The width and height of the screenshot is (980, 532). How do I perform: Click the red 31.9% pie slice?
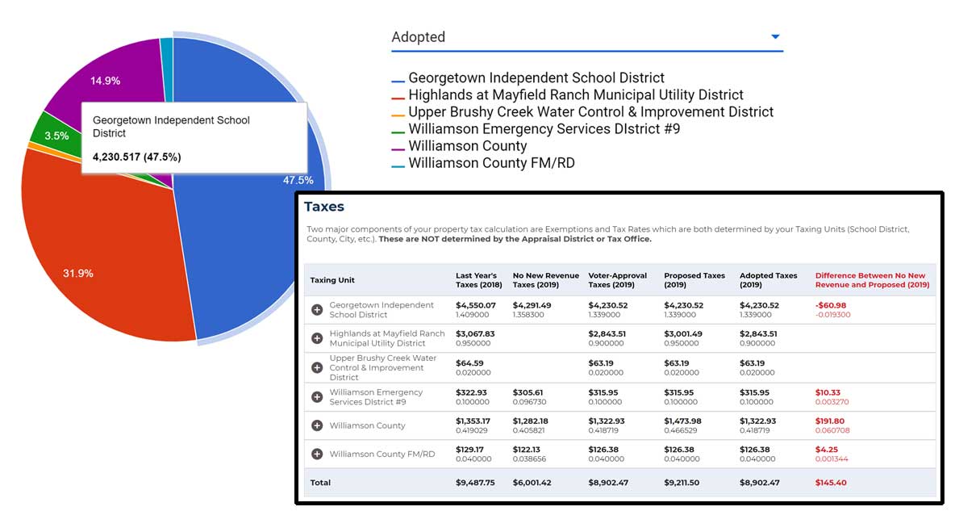point(105,258)
